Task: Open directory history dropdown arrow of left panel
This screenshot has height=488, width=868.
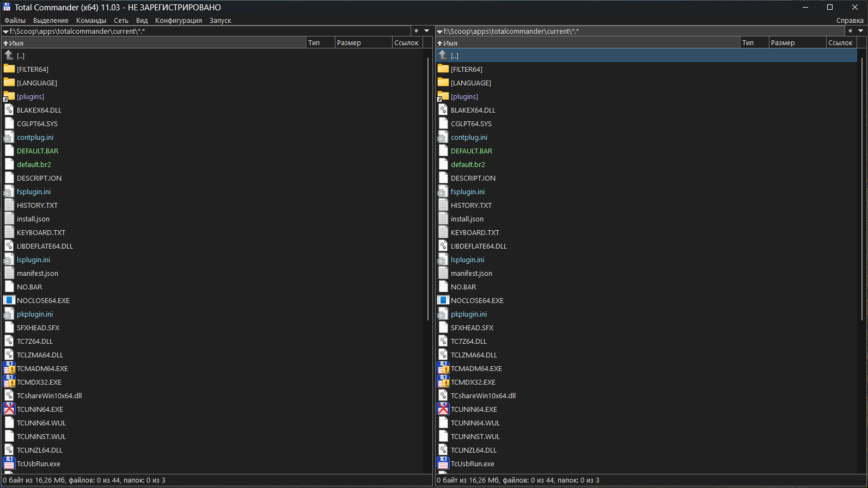Action: pyautogui.click(x=427, y=31)
